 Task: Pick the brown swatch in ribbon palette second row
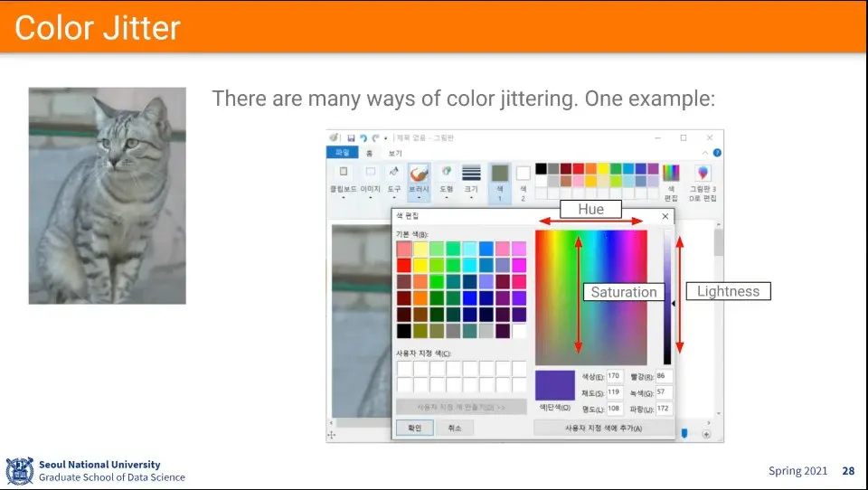[x=566, y=181]
